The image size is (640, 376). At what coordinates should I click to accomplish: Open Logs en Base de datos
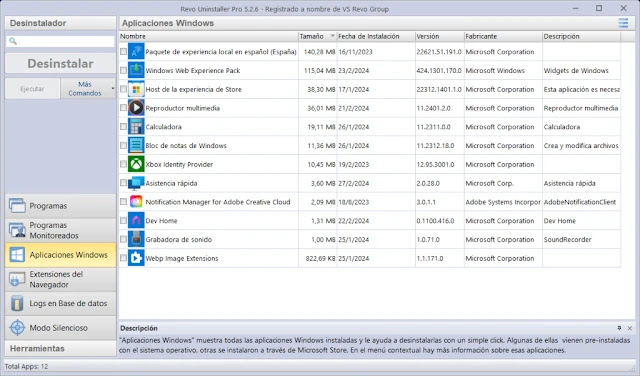60,303
